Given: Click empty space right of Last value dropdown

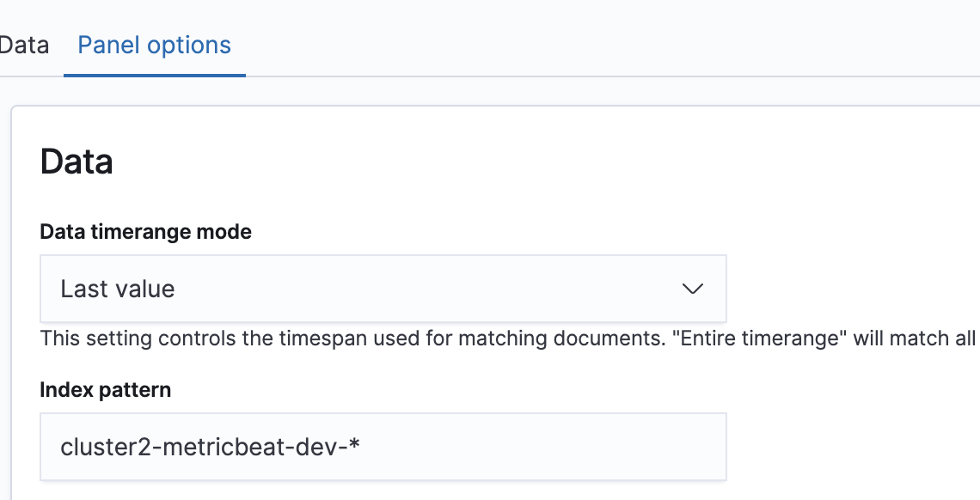Looking at the screenshot, I should [x=851, y=289].
